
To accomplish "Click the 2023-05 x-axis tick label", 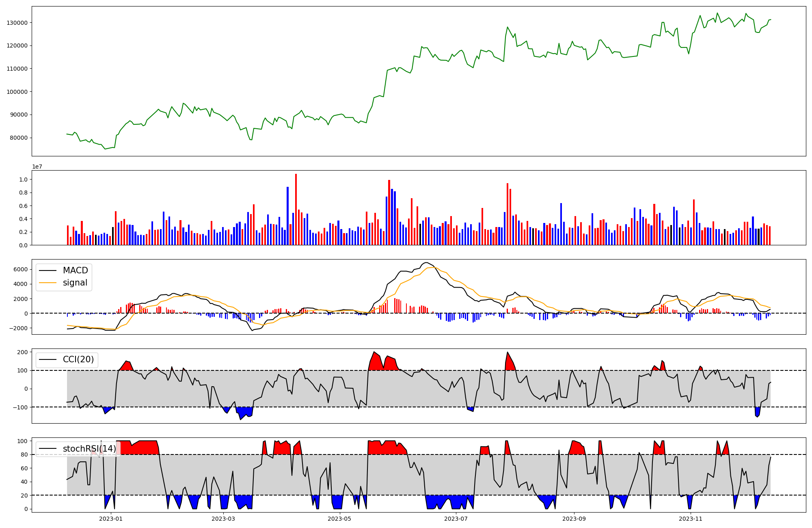I will click(x=339, y=519).
